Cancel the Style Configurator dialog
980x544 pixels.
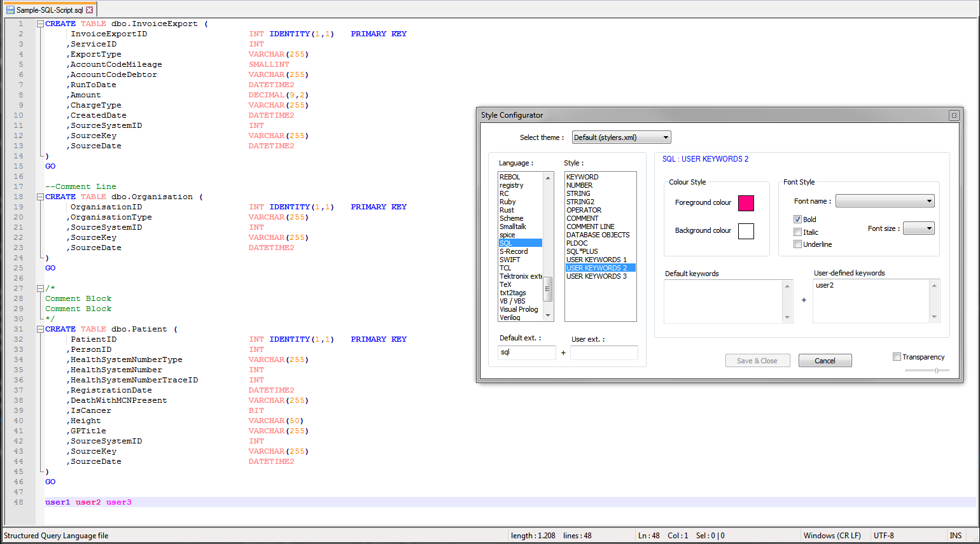point(825,360)
